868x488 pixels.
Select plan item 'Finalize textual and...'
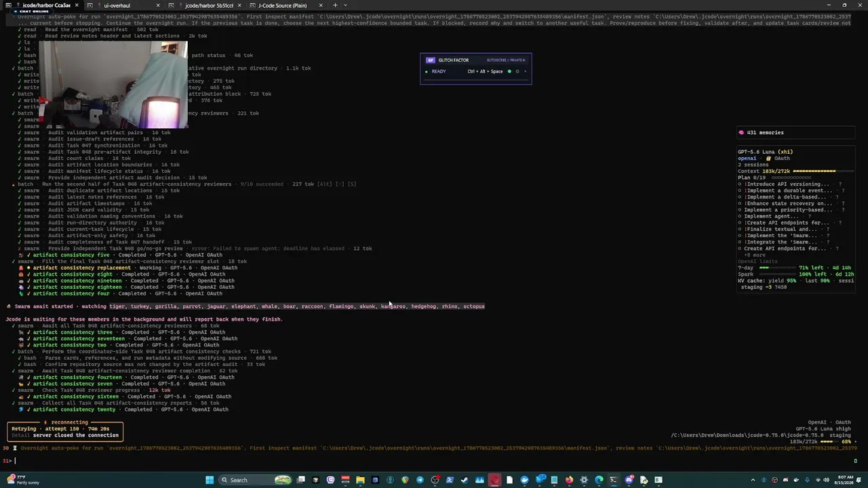(x=784, y=229)
